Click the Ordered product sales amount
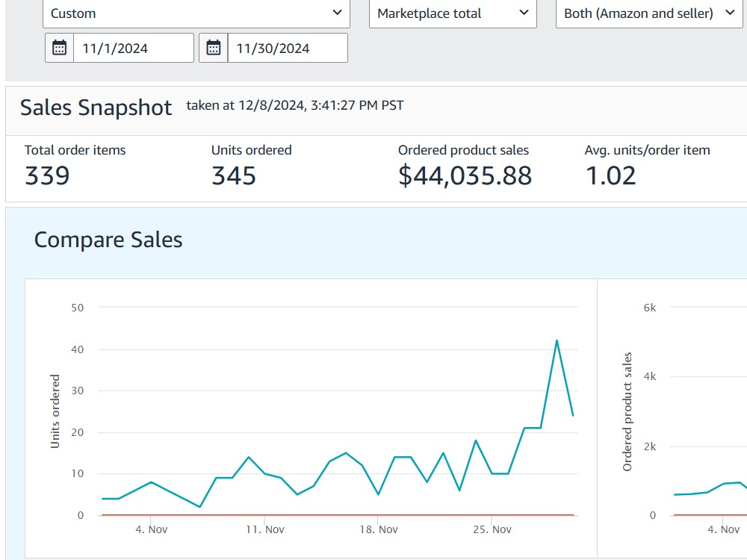Viewport: 747px width, 560px height. click(x=465, y=175)
